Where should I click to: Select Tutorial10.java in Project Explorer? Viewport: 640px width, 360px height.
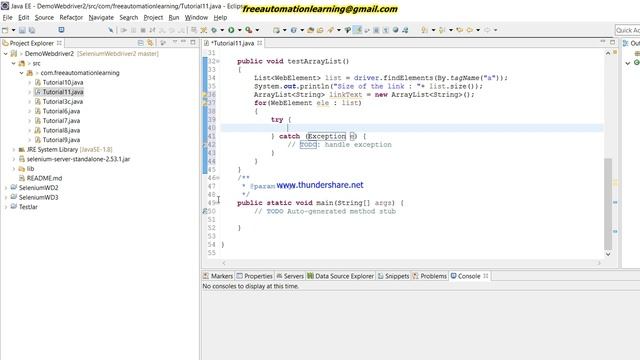[62, 82]
